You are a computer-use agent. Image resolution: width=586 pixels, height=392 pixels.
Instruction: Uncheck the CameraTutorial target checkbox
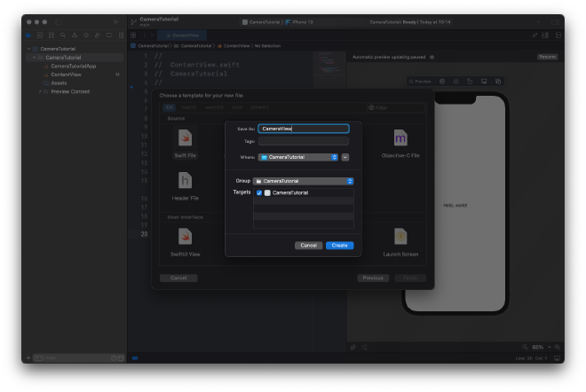259,192
